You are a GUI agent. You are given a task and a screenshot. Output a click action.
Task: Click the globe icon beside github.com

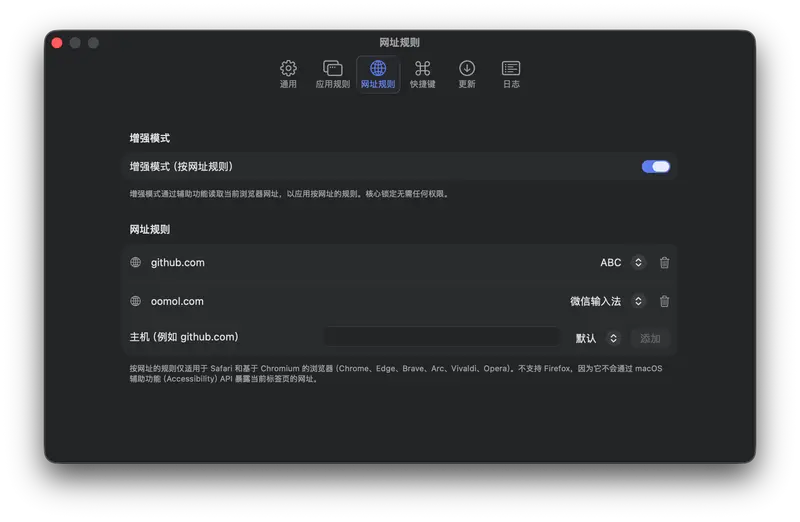135,262
